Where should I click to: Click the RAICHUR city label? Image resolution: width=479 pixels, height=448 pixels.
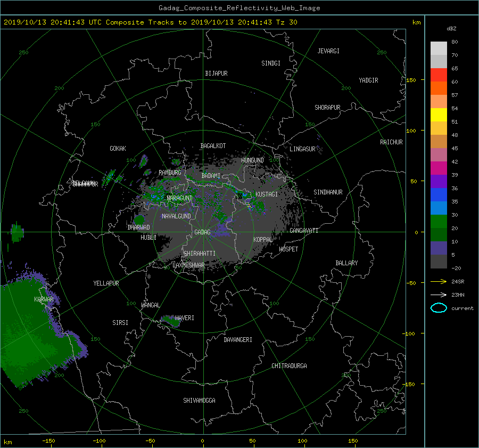391,142
